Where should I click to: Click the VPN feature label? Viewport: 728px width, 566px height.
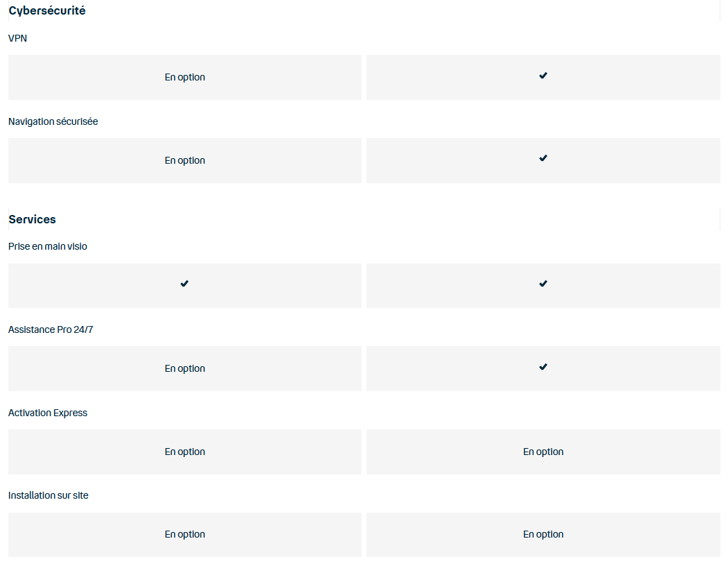pos(17,39)
